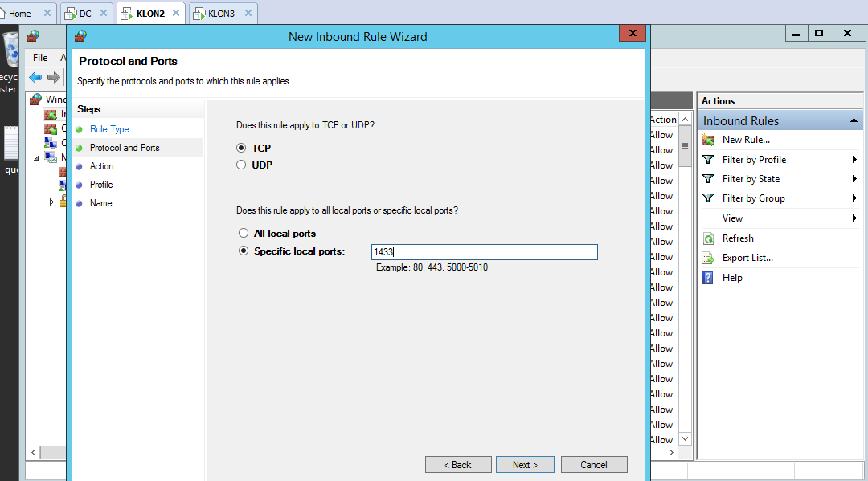Click the Cancel button
Screen dimensions: 868x481
pos(593,465)
